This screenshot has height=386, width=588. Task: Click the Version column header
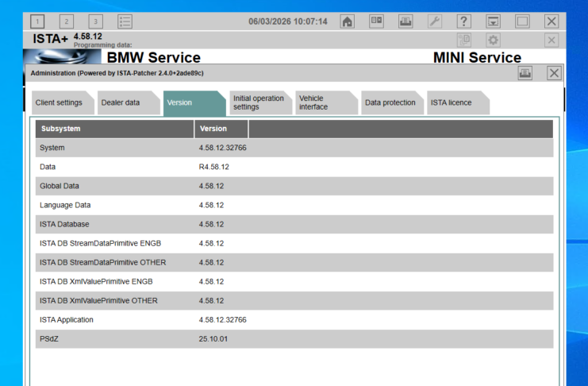[221, 129]
